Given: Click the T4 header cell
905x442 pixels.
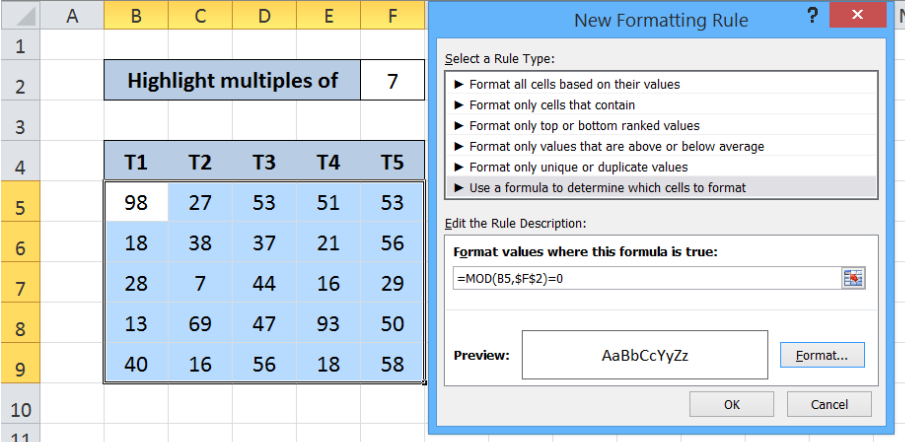Looking at the screenshot, I should [328, 160].
